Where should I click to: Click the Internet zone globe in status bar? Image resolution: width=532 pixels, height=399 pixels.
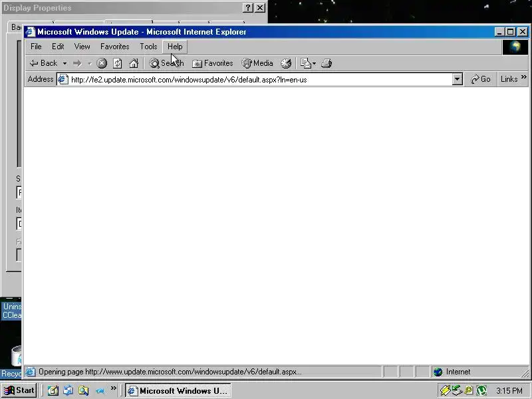click(438, 372)
